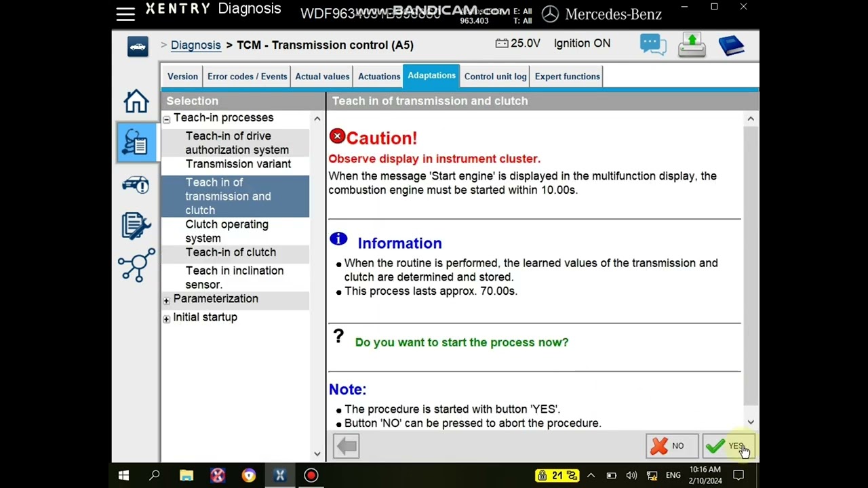Open Windows taskbar search

click(155, 475)
